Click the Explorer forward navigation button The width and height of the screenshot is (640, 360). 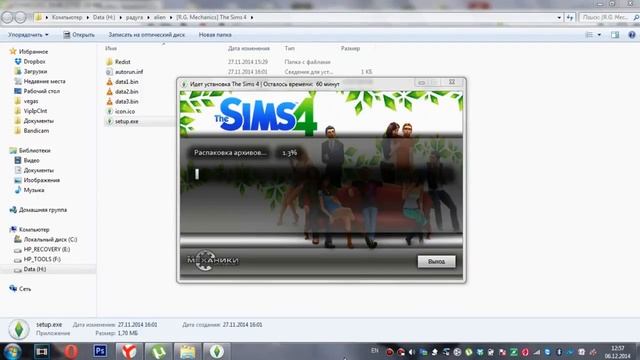[20, 17]
